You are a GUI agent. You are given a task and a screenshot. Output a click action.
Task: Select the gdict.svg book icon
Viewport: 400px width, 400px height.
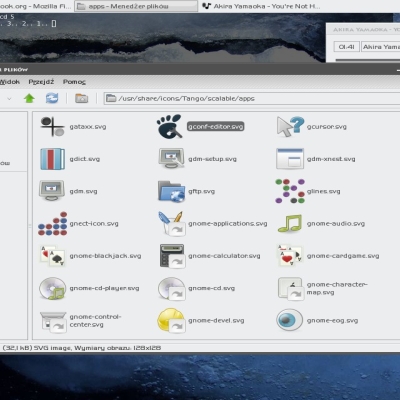point(52,159)
